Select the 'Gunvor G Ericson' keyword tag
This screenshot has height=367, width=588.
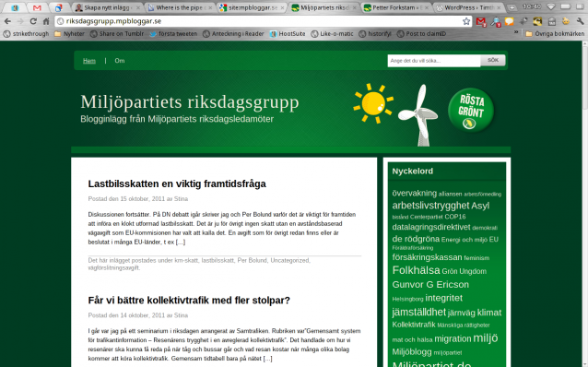click(430, 284)
